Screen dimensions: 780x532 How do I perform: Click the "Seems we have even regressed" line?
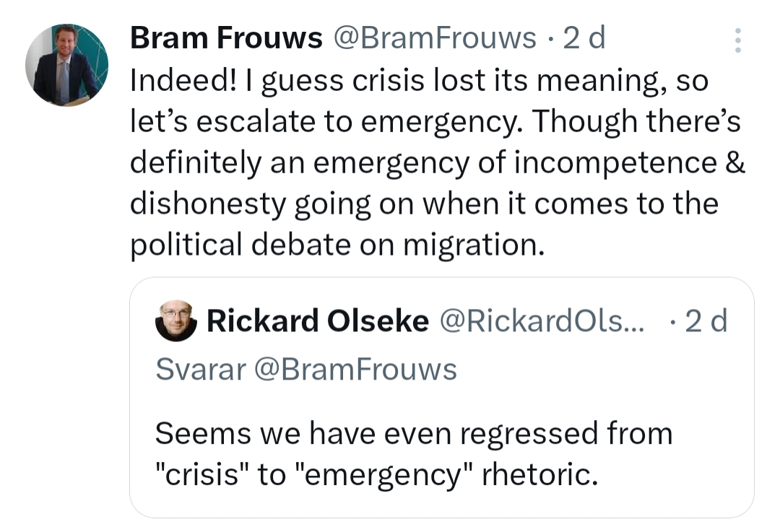414,434
